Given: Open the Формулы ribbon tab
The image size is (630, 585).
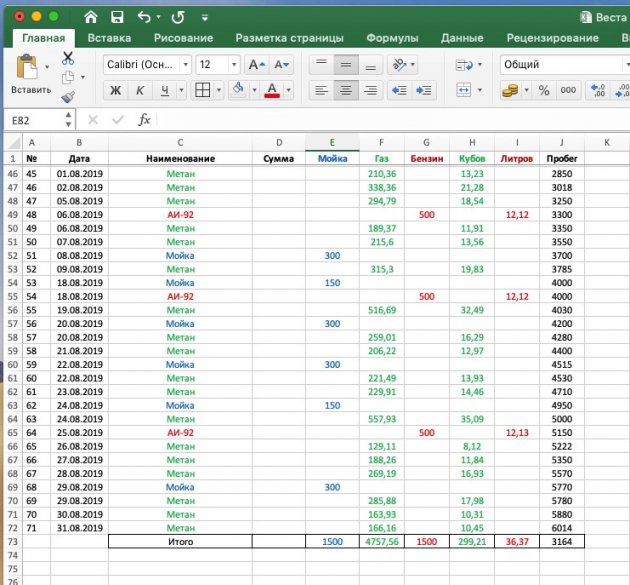Looking at the screenshot, I should [x=392, y=38].
